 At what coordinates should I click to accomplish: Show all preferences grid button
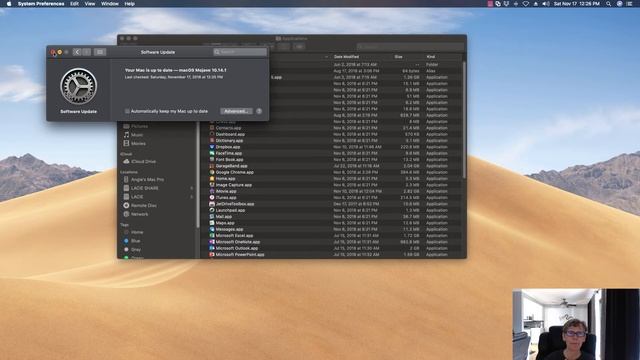(x=100, y=52)
